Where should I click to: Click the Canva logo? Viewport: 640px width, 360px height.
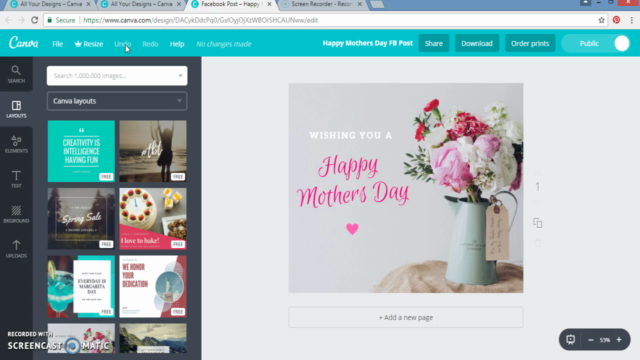pos(24,43)
